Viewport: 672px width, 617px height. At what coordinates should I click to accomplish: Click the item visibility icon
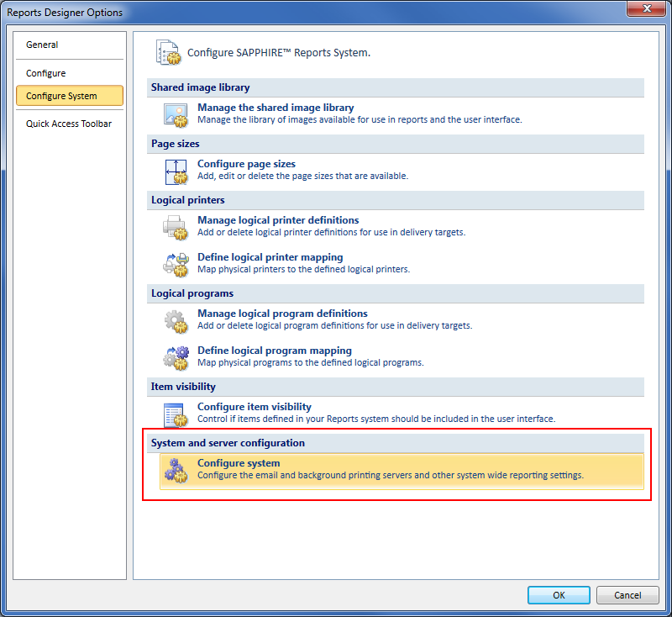[176, 414]
